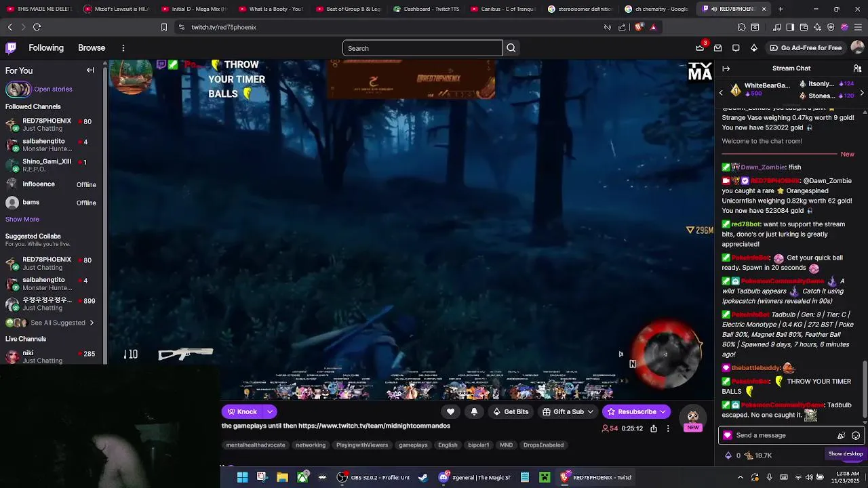Open OBS 32.0.2 from the taskbar
The width and height of the screenshot is (868, 488).
(374, 477)
